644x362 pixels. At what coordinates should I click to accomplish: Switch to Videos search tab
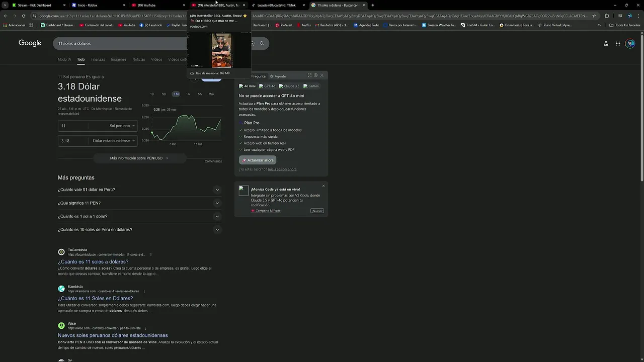tap(156, 59)
